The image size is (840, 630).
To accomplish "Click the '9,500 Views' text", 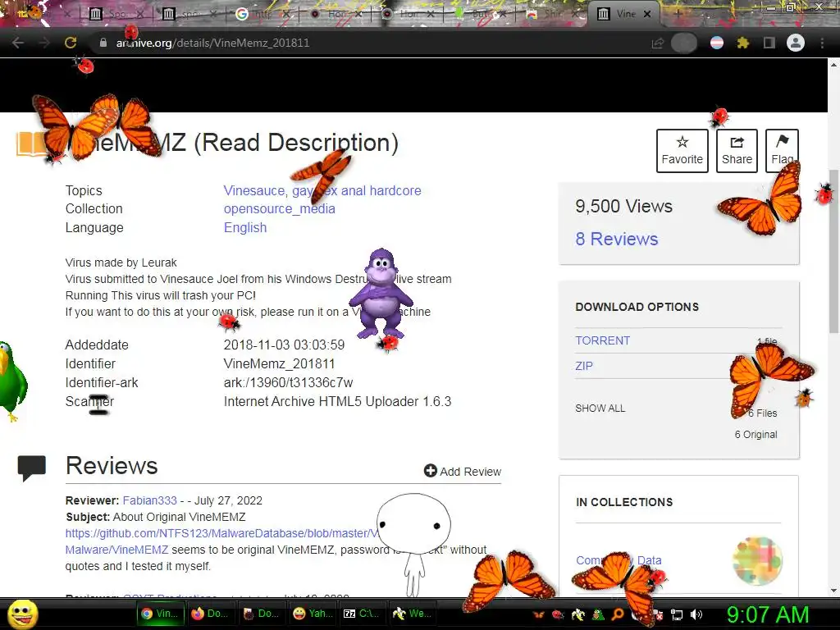I will (623, 206).
